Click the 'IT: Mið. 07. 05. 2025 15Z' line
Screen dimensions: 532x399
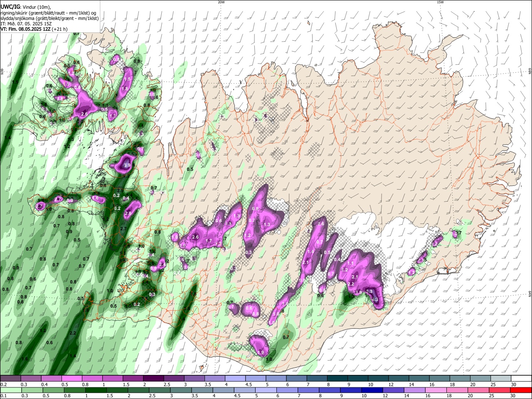tap(26, 24)
